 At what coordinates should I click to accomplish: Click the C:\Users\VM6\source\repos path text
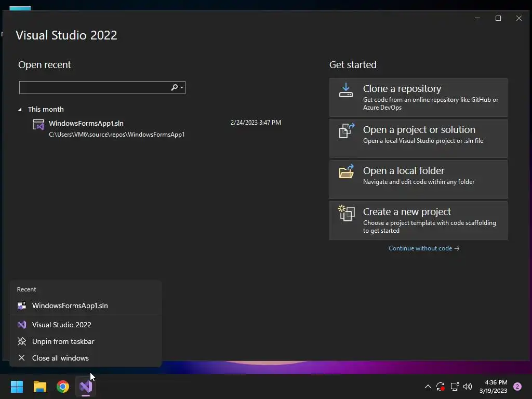117,135
